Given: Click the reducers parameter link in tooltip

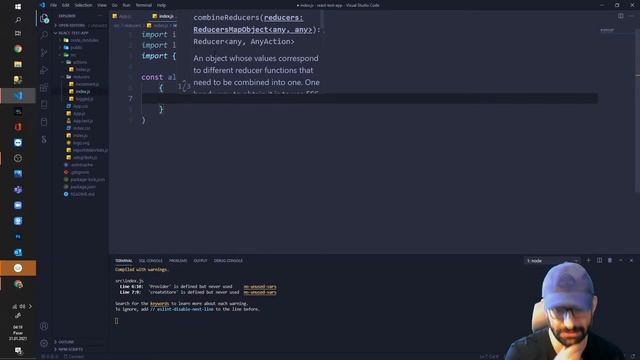Looking at the screenshot, I should tap(284, 18).
